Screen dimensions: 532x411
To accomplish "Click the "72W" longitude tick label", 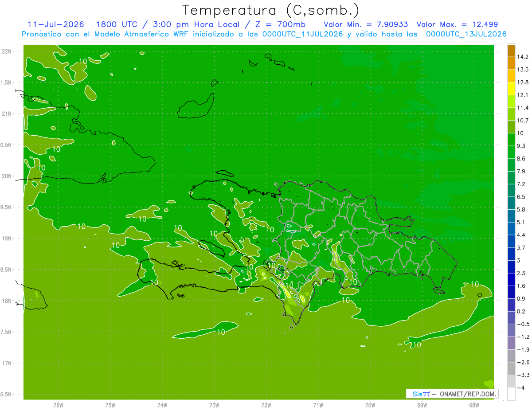I will 266,406.
